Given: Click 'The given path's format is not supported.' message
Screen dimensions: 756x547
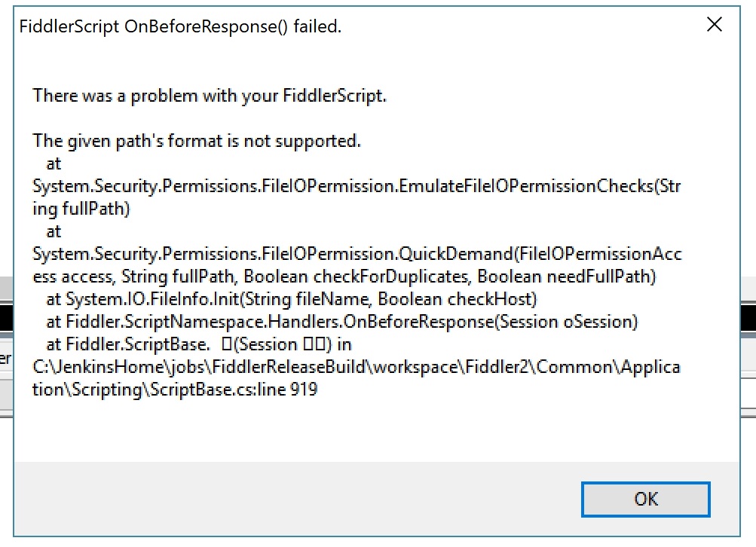Looking at the screenshot, I should [x=197, y=140].
